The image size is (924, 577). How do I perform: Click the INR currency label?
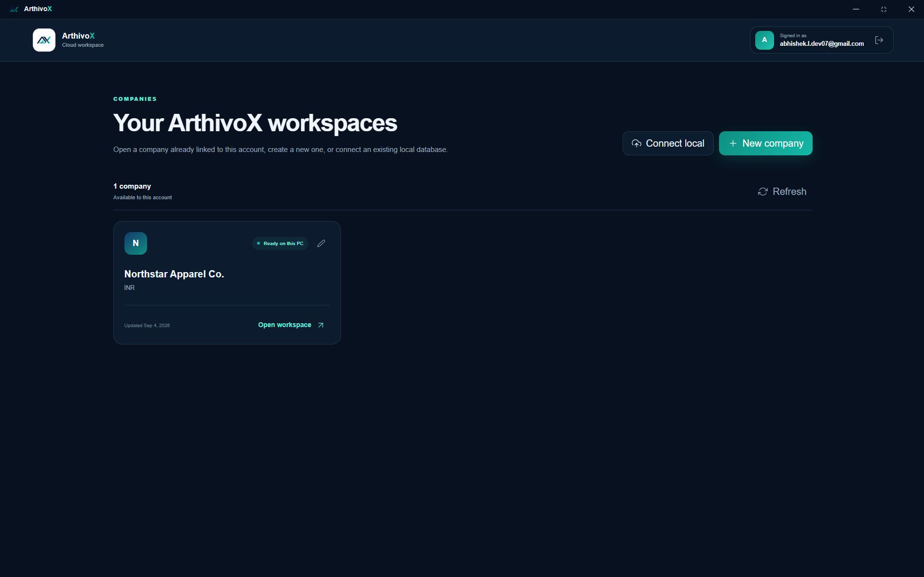(x=129, y=288)
